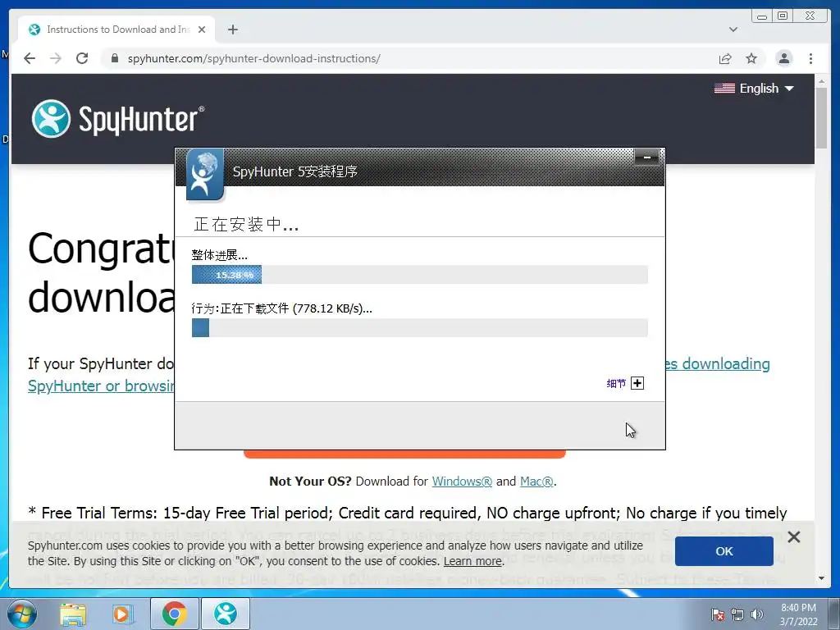Click the network tray icon
840x630 pixels.
pyautogui.click(x=737, y=614)
